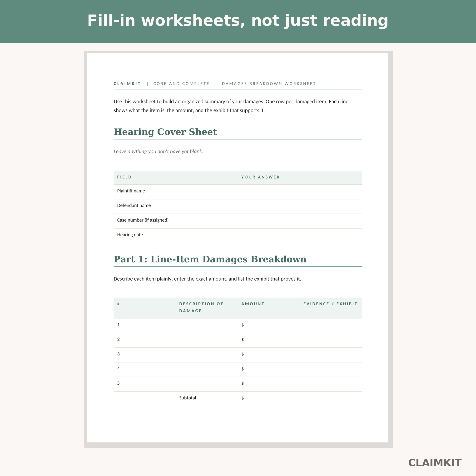Screen dimensions: 476x476
Task: Click row number 5 in damages table
Action: tap(119, 383)
